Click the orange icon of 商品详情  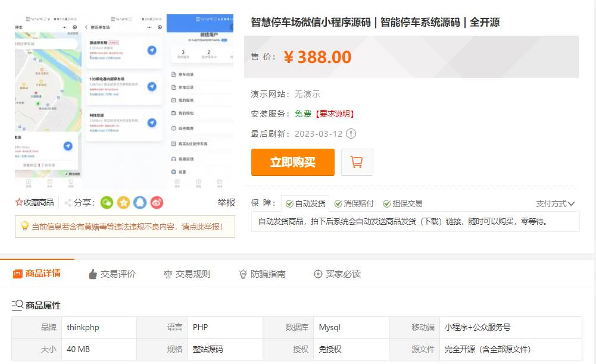18,274
